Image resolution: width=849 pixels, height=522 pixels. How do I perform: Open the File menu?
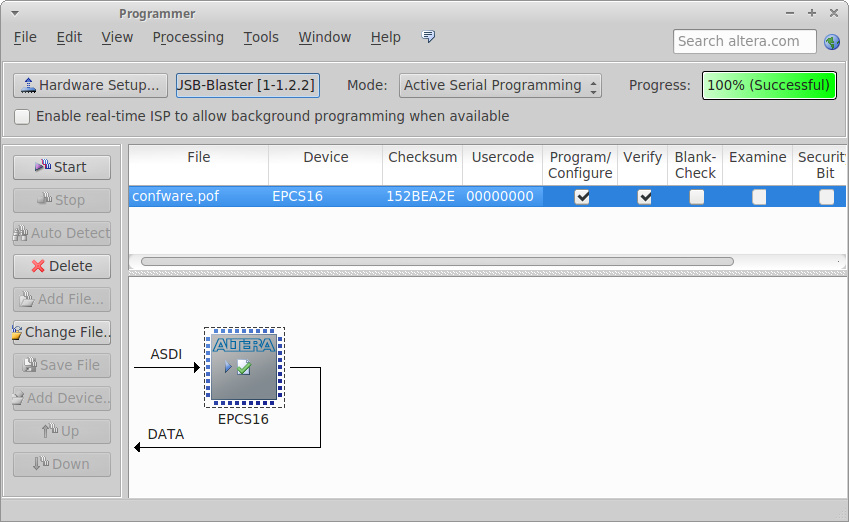(x=25, y=37)
